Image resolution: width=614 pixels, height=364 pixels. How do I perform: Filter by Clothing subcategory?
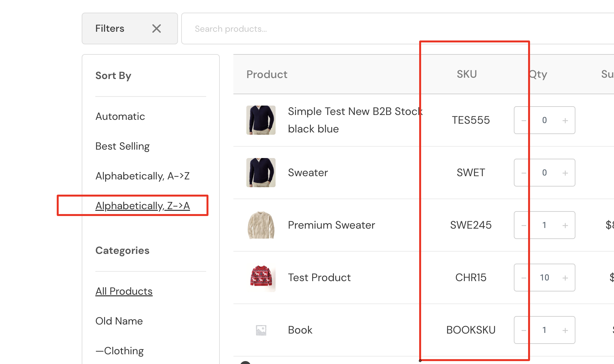120,351
